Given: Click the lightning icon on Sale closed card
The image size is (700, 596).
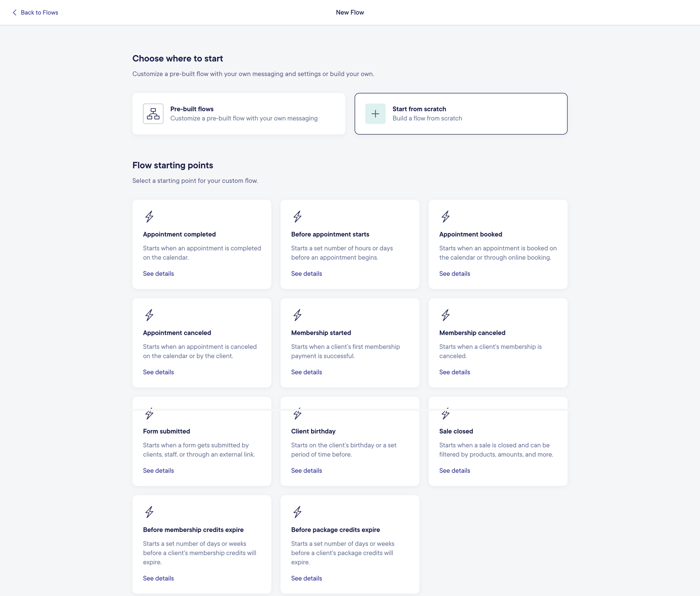Looking at the screenshot, I should pyautogui.click(x=446, y=414).
